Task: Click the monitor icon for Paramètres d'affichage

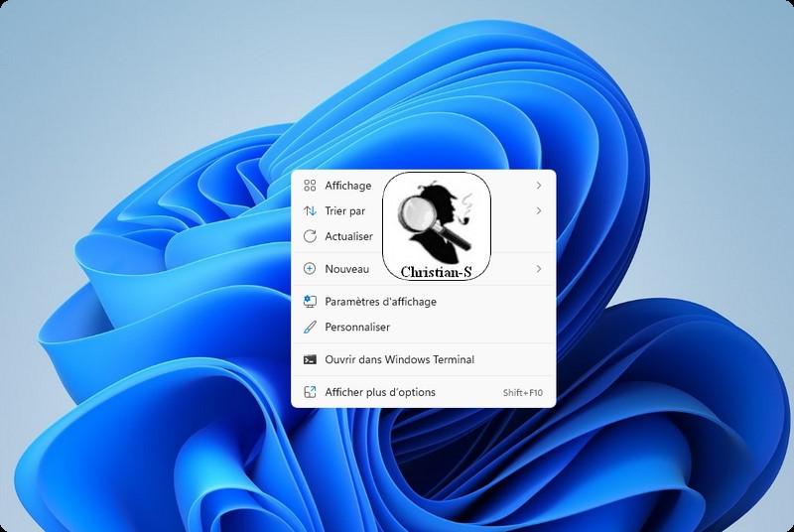Action: (310, 302)
